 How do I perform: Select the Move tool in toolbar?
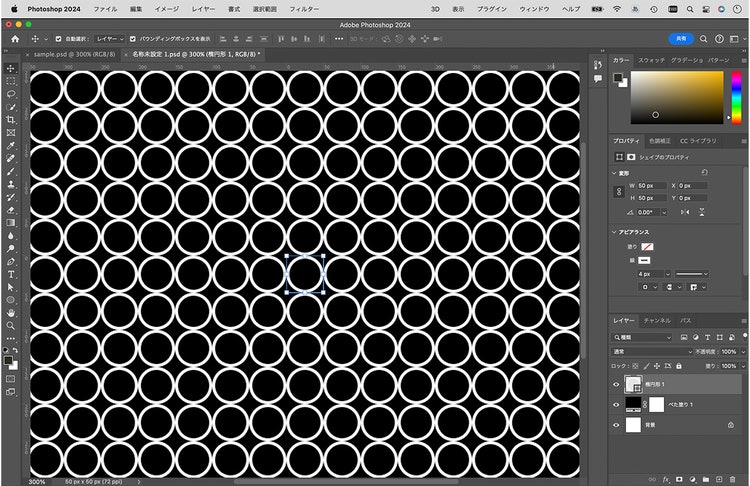point(11,68)
